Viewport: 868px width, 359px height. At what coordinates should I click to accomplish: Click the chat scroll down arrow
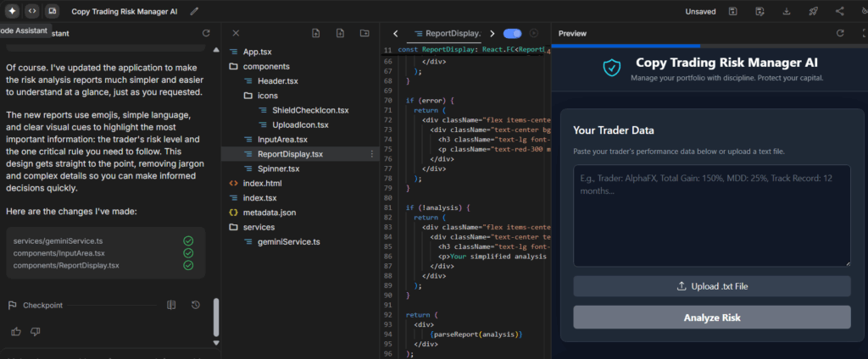coord(216,344)
